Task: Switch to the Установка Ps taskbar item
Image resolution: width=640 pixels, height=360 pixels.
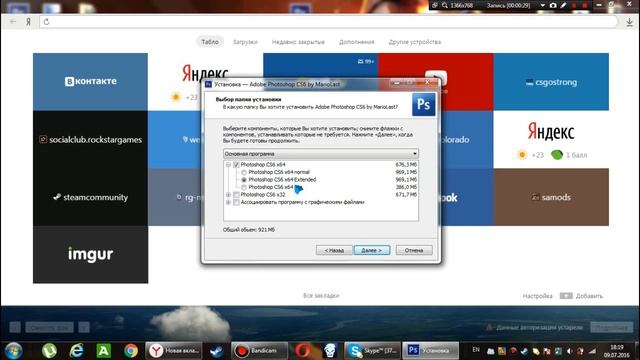Action: pyautogui.click(x=430, y=351)
